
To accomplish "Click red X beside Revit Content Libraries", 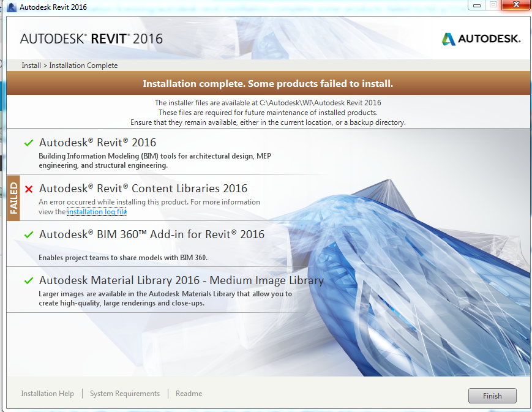I will tap(29, 189).
